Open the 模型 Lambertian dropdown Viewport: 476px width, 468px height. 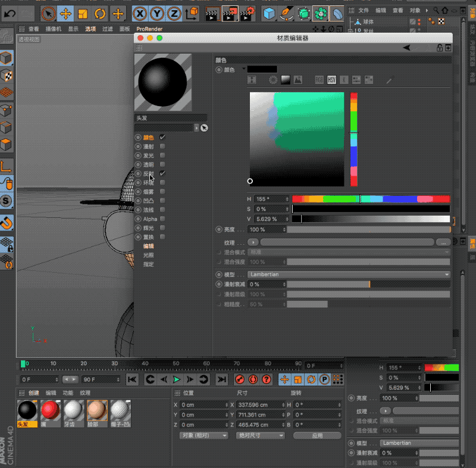click(x=349, y=274)
